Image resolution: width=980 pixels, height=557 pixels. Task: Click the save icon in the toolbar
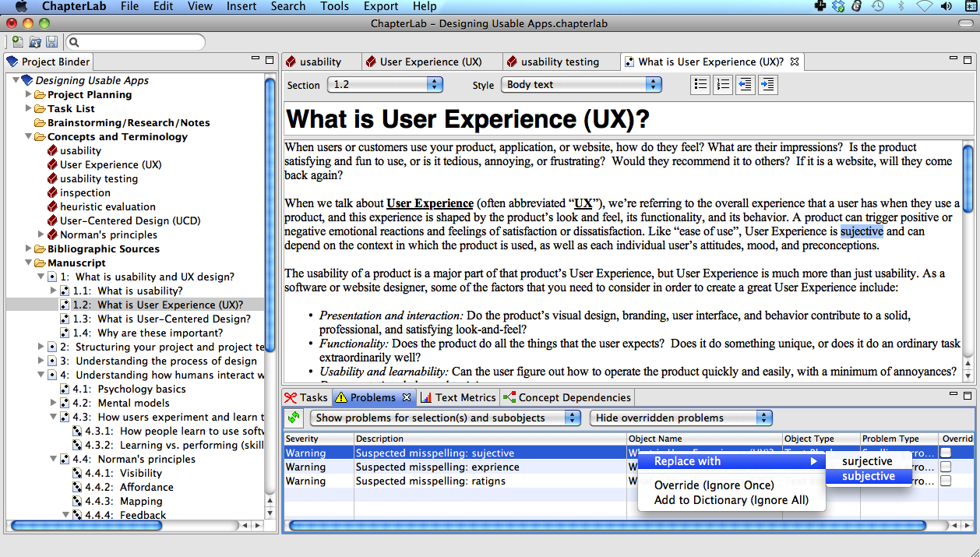click(x=52, y=42)
